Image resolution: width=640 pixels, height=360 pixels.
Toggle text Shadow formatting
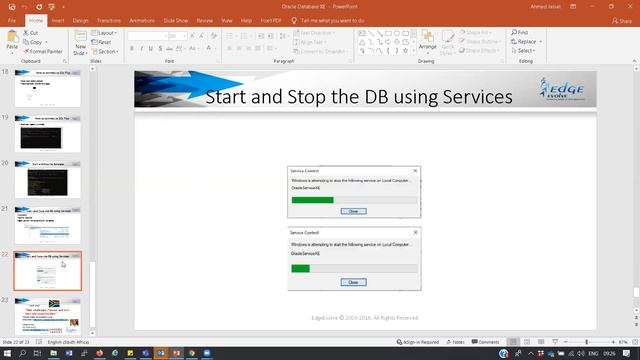[x=160, y=49]
